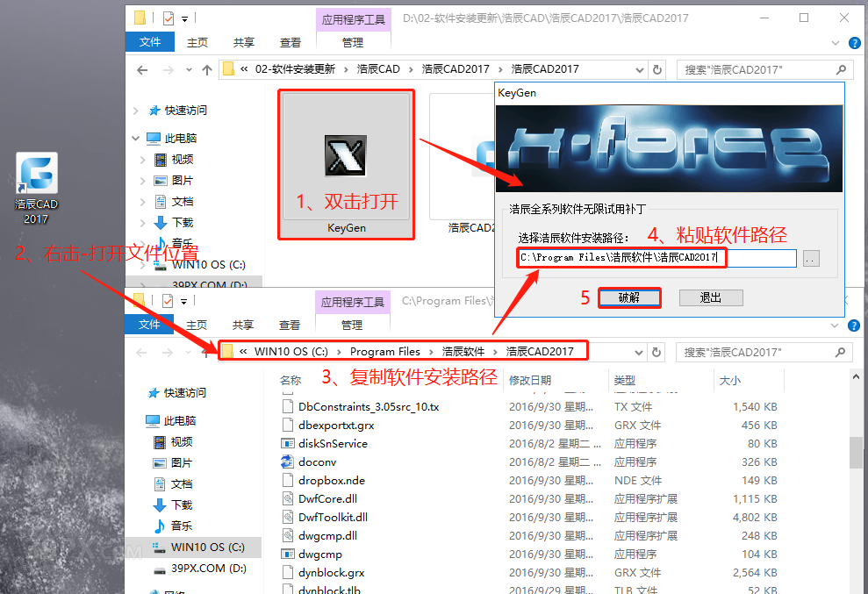
Task: Open the 文件 tab in top Explorer window
Action: coord(150,42)
